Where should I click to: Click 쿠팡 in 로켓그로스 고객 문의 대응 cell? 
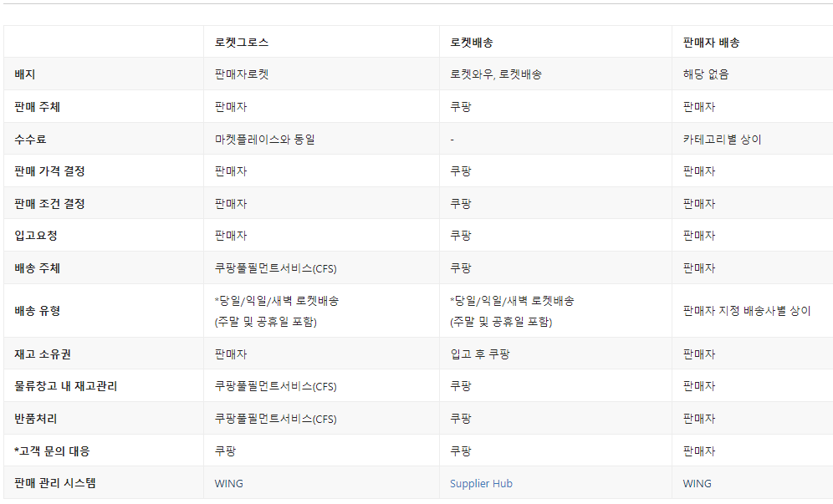point(225,451)
